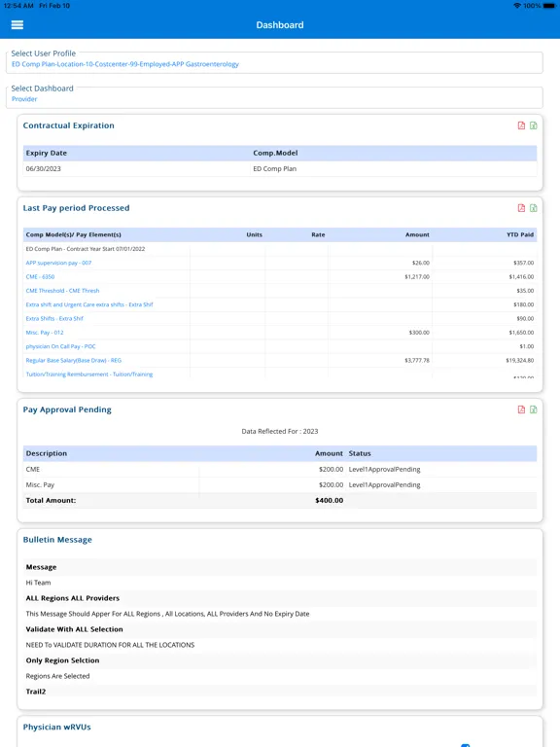The image size is (560, 747).
Task: Select the Comp.Model column header
Action: pyautogui.click(x=275, y=153)
